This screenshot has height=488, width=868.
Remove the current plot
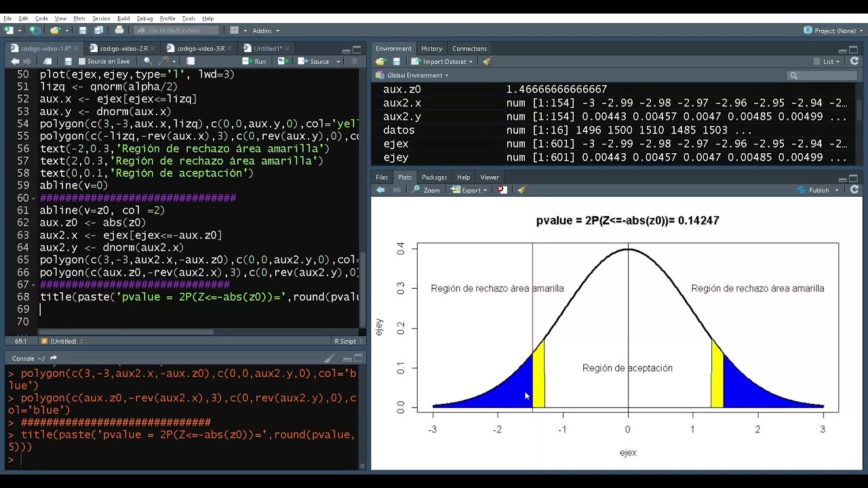click(x=502, y=190)
